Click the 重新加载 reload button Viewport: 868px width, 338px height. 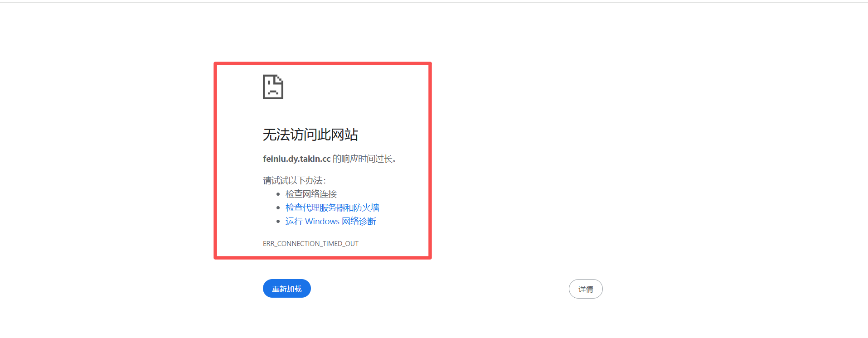click(286, 289)
